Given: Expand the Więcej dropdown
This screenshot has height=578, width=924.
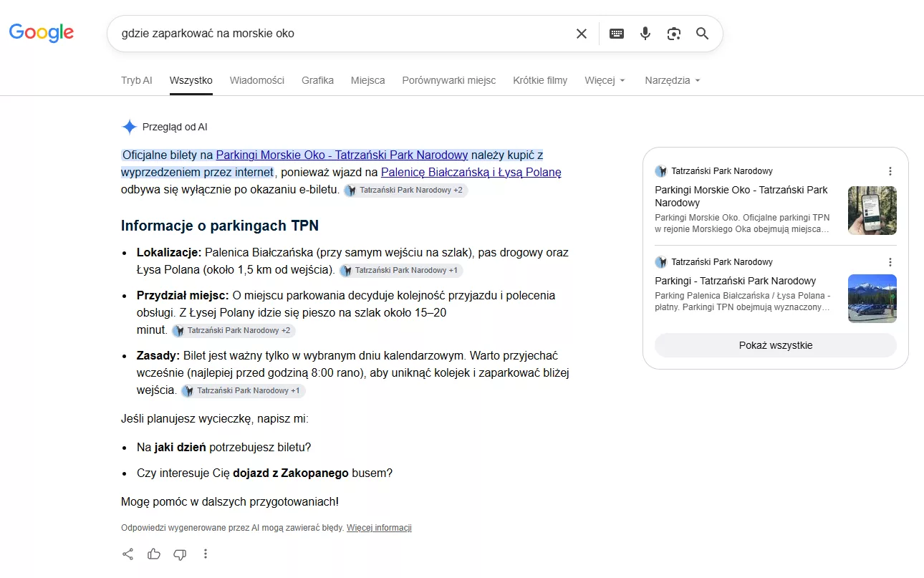Looking at the screenshot, I should click(605, 80).
